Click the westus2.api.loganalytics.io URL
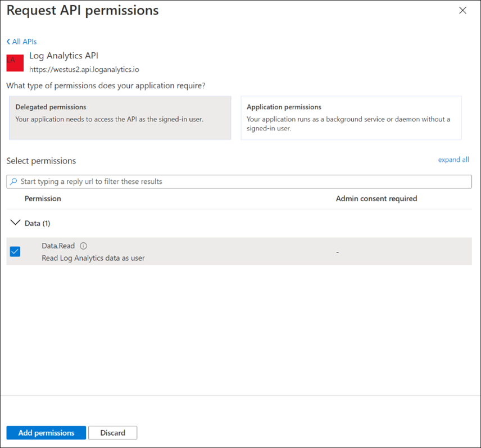Image resolution: width=481 pixels, height=448 pixels. (84, 69)
